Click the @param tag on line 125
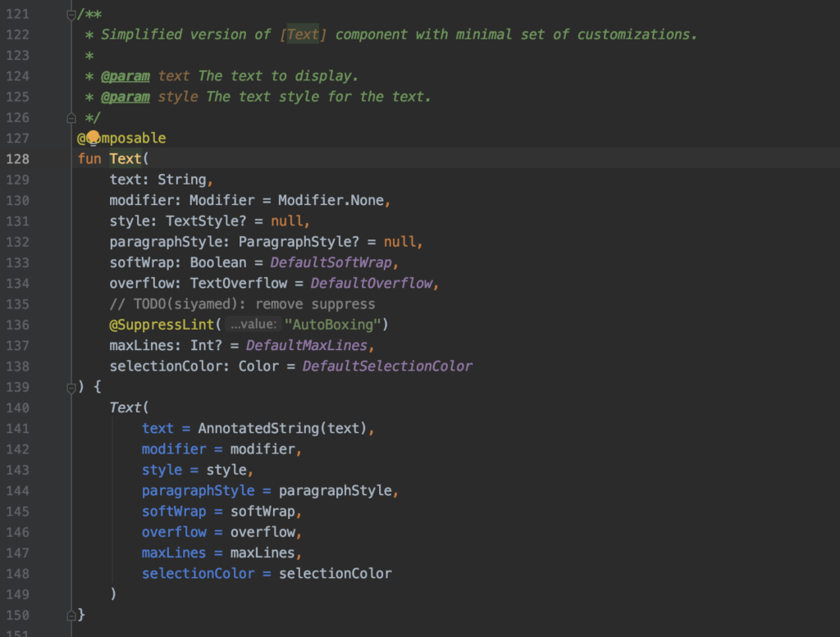 point(126,97)
